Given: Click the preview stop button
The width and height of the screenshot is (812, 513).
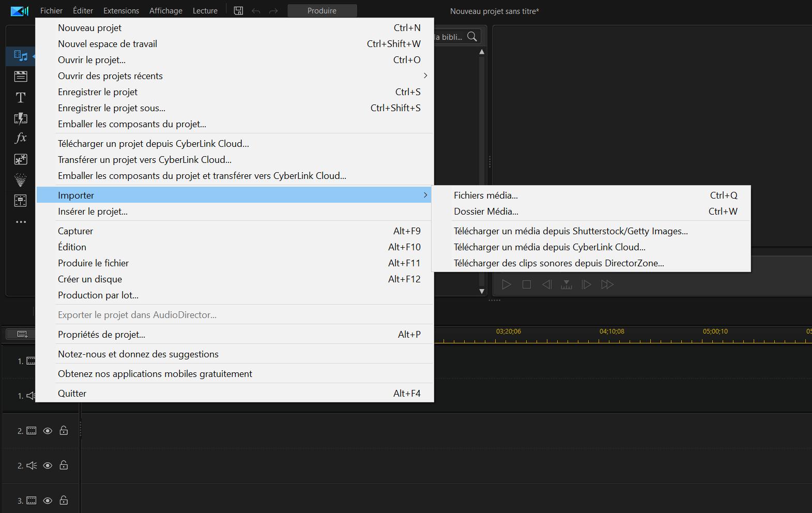Looking at the screenshot, I should (527, 284).
